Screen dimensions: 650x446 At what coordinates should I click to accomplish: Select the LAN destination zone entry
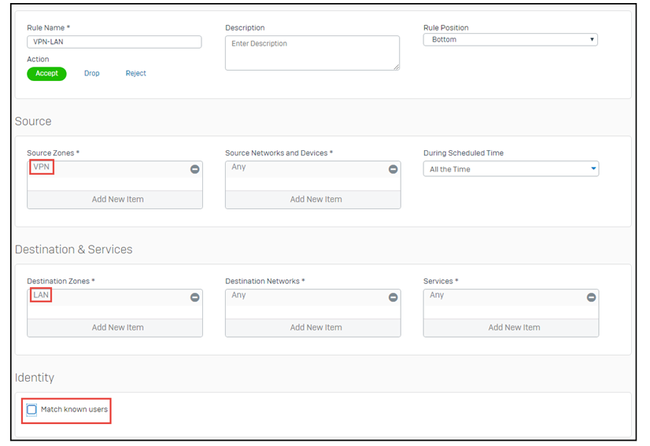[x=41, y=295]
